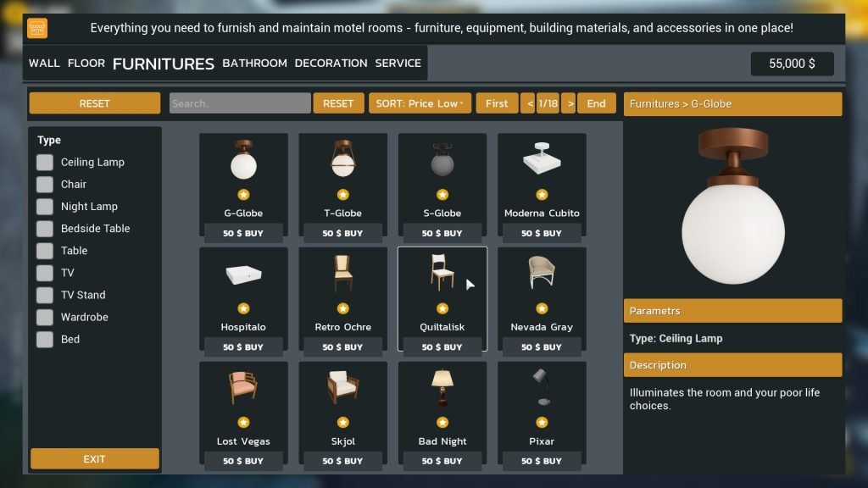868x488 pixels.
Task: Choose the Retro Ochre chair image
Action: [342, 274]
